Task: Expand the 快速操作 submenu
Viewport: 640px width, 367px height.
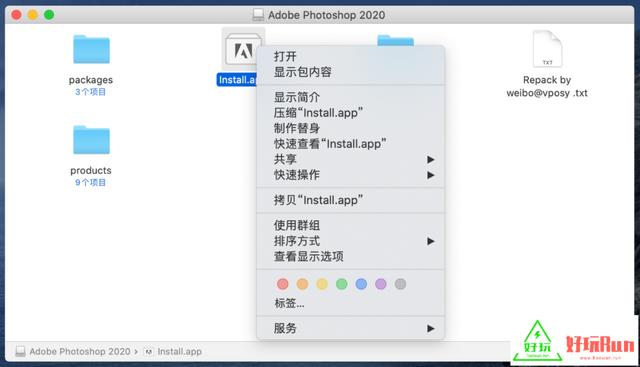Action: (x=350, y=175)
